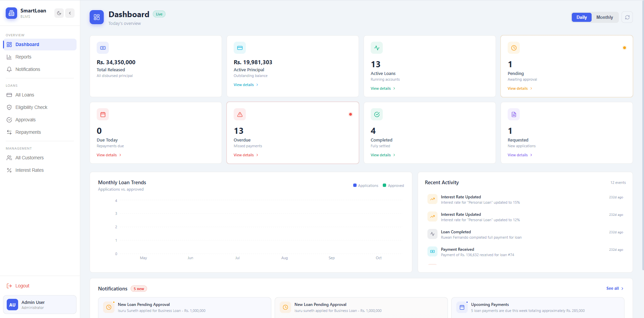The height and width of the screenshot is (318, 644).
Task: View details of Overdue payments
Action: [246, 155]
